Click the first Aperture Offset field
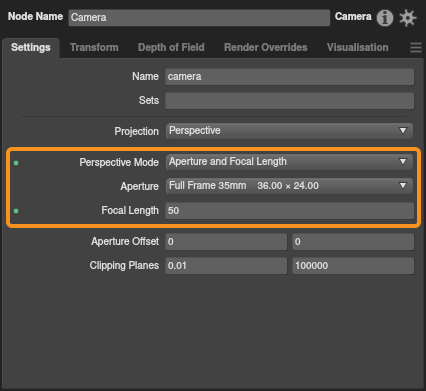Screen dimensions: 426x391 click(226, 242)
